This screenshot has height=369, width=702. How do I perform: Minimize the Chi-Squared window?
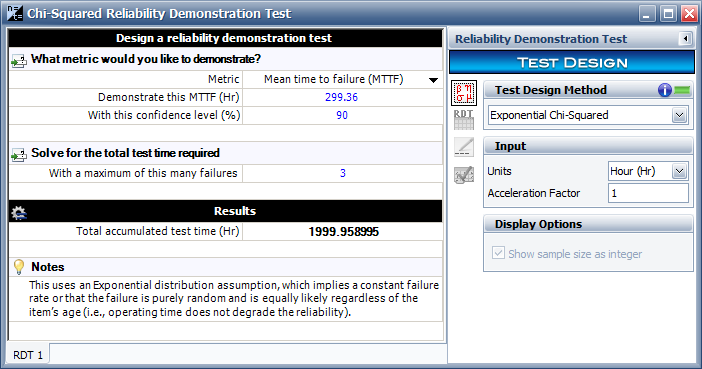point(646,13)
